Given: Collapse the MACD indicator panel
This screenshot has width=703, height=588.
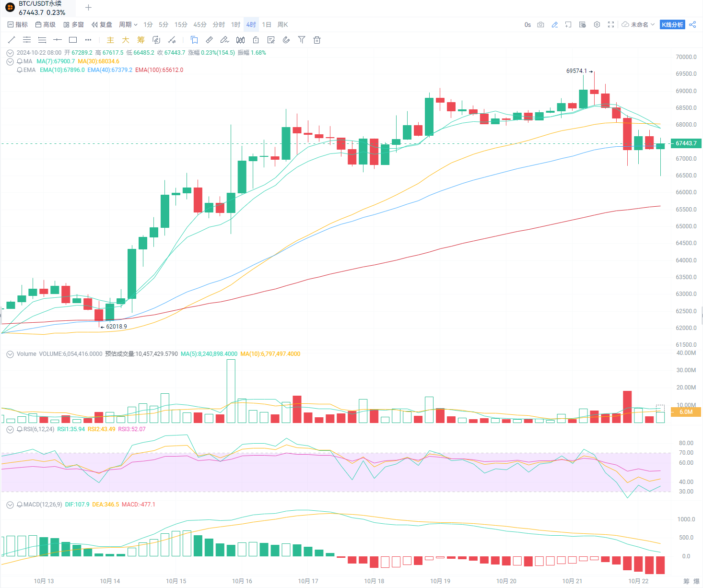Looking at the screenshot, I should pyautogui.click(x=10, y=505).
